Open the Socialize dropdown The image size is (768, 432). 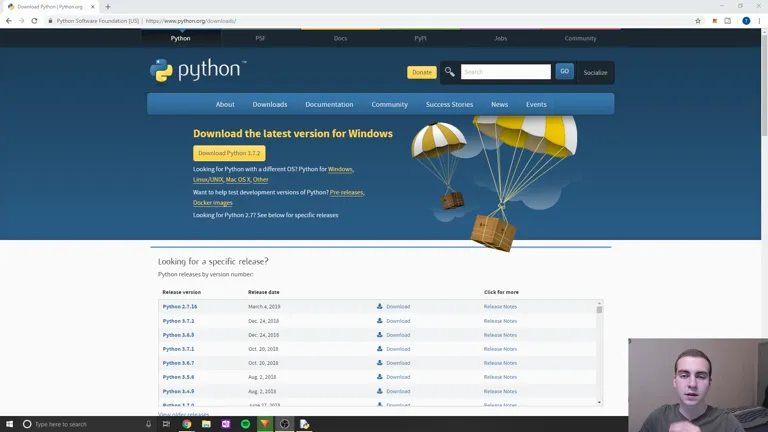tap(595, 72)
